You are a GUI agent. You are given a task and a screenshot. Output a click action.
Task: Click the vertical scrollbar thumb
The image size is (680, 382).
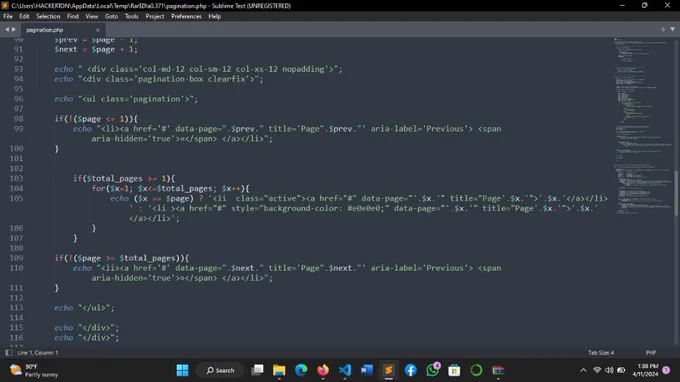[x=676, y=193]
